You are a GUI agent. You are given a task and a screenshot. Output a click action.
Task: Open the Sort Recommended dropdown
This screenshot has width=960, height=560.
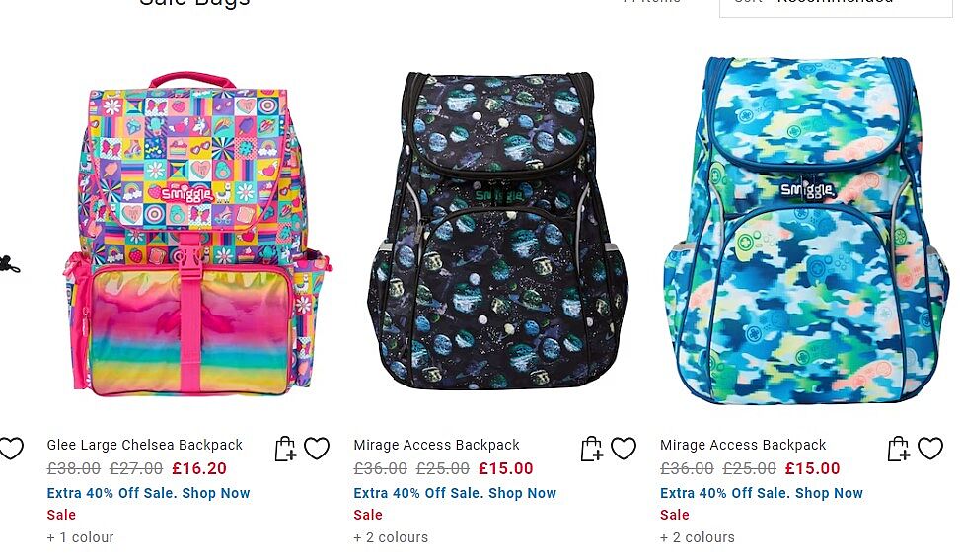click(x=836, y=6)
